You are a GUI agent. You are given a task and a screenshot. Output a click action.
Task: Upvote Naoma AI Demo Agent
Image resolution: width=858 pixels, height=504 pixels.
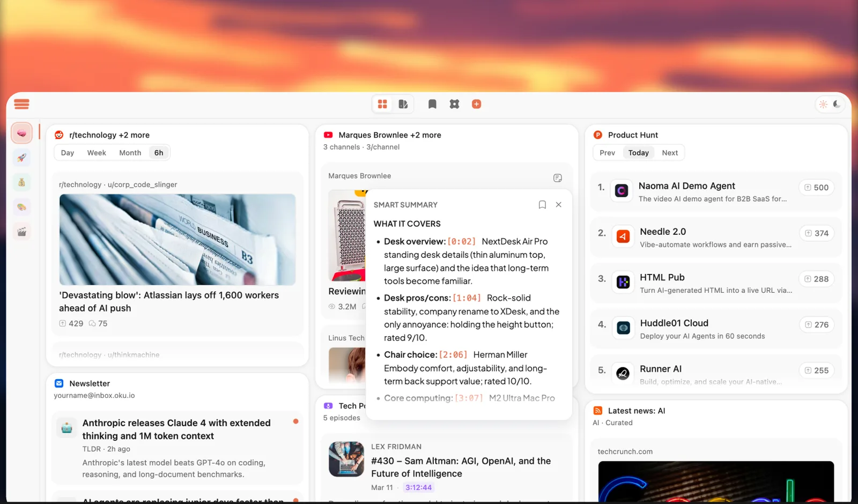(816, 187)
